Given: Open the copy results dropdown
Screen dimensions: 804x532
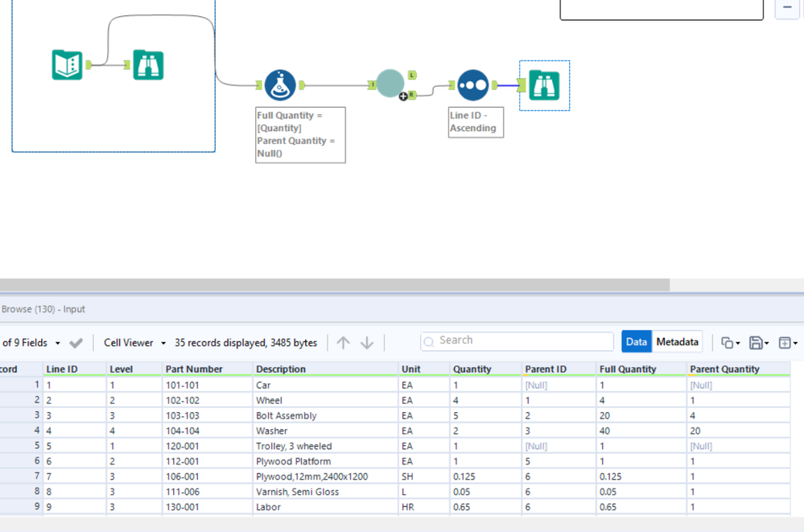Looking at the screenshot, I should click(731, 343).
